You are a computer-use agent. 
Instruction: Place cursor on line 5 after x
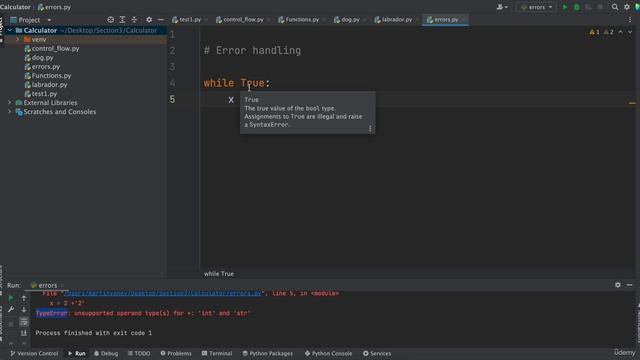[234, 100]
